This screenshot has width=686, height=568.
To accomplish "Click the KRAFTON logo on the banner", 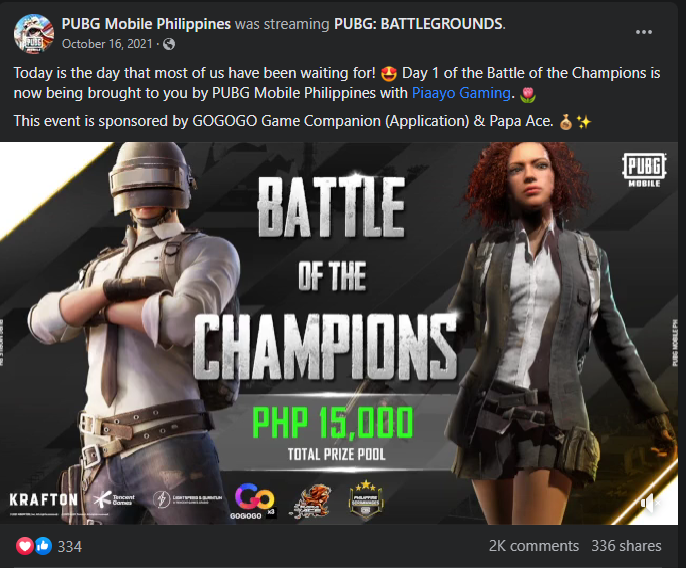I will pyautogui.click(x=44, y=499).
